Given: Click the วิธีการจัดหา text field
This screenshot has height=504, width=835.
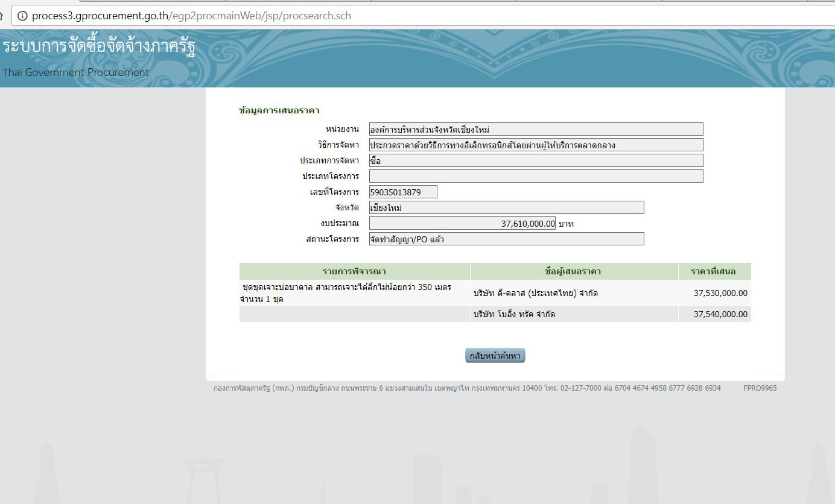Looking at the screenshot, I should [x=536, y=145].
